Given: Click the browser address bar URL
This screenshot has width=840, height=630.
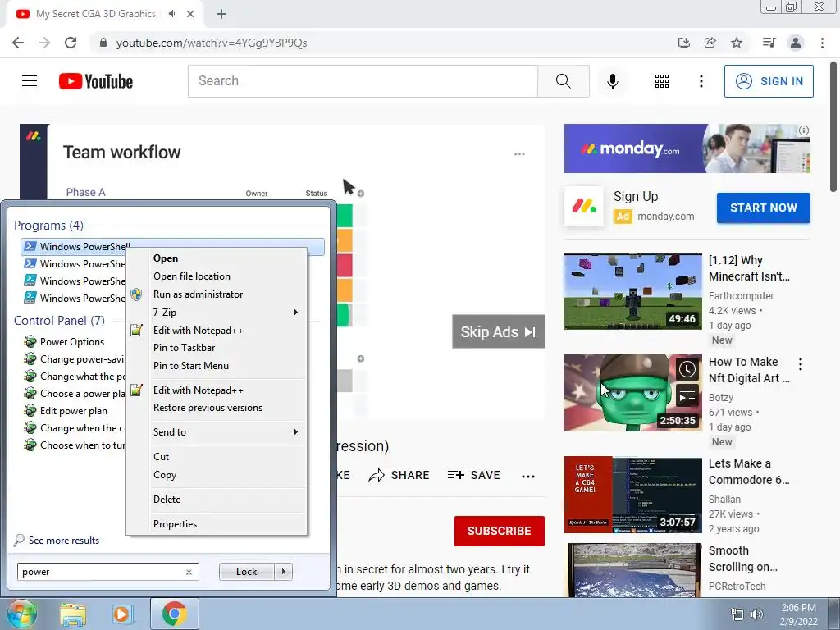Looking at the screenshot, I should (x=212, y=43).
